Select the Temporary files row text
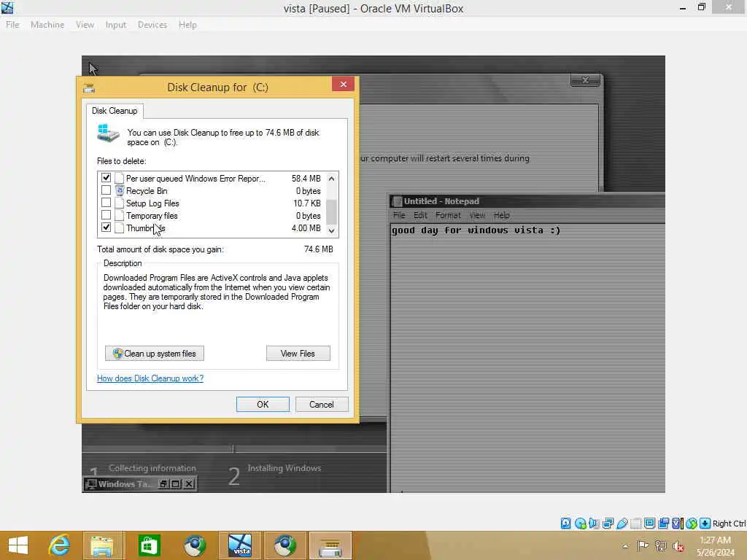Viewport: 747px width, 560px height. pos(152,215)
